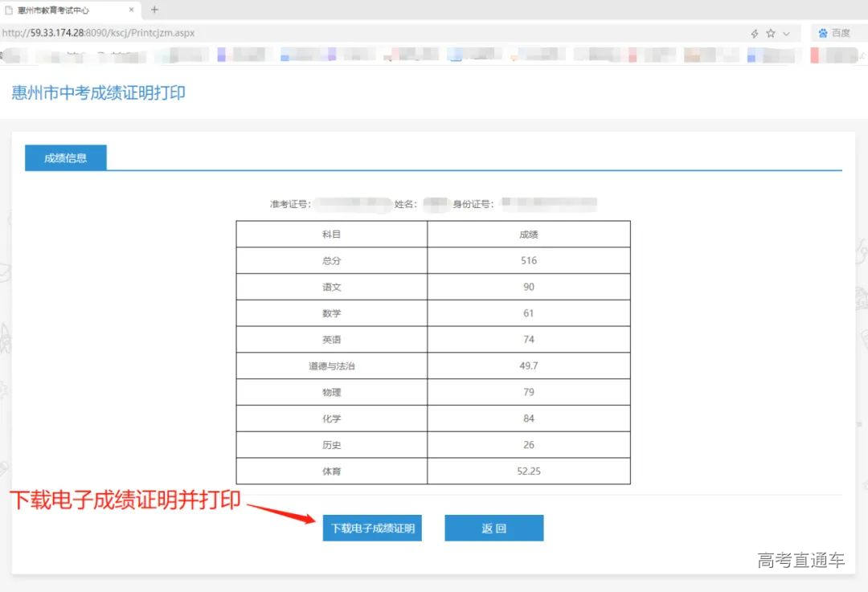Viewport: 868px width, 592px height.
Task: Bookmark this page using the star icon
Action: tap(770, 33)
